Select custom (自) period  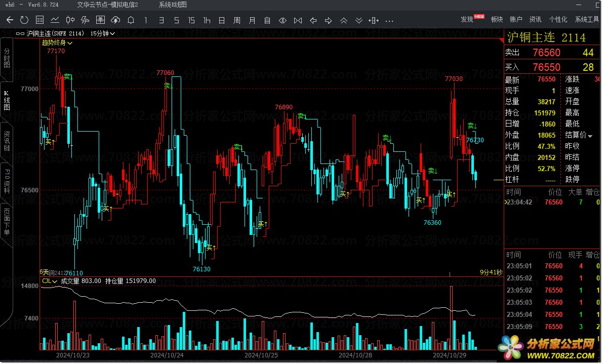pyautogui.click(x=267, y=20)
